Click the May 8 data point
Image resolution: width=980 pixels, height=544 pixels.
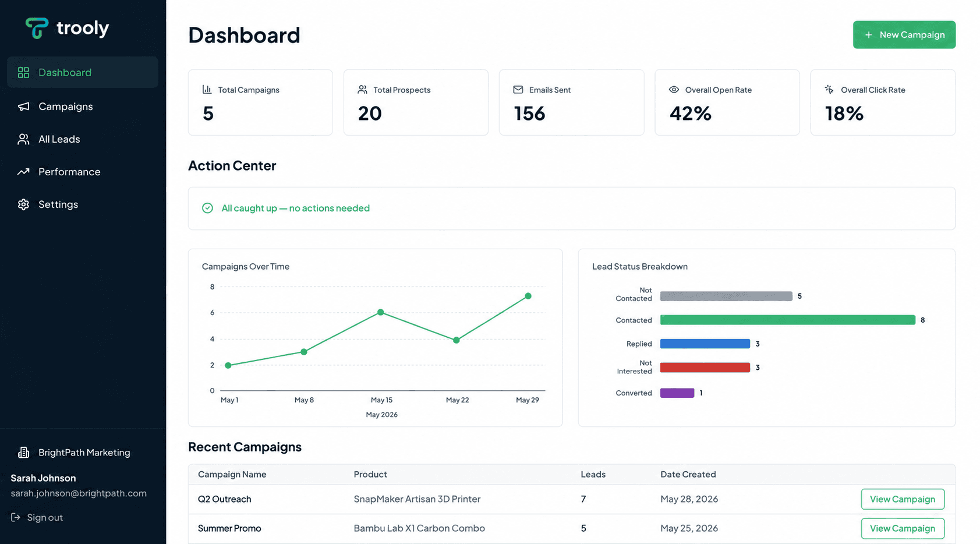(304, 352)
